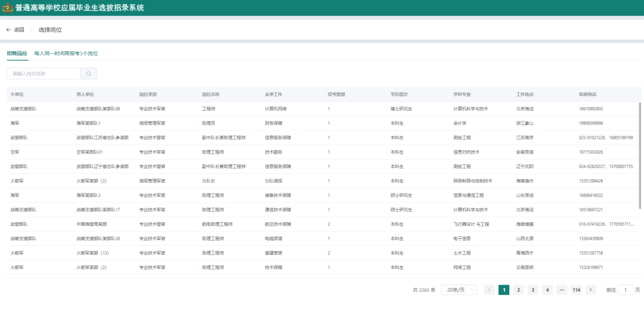The height and width of the screenshot is (309, 644).
Task: Focus the 请输入岗位名称 search field
Action: pos(44,74)
